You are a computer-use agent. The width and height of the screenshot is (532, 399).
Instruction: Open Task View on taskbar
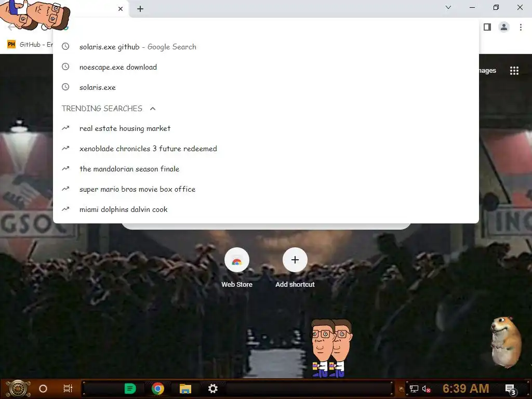point(68,389)
